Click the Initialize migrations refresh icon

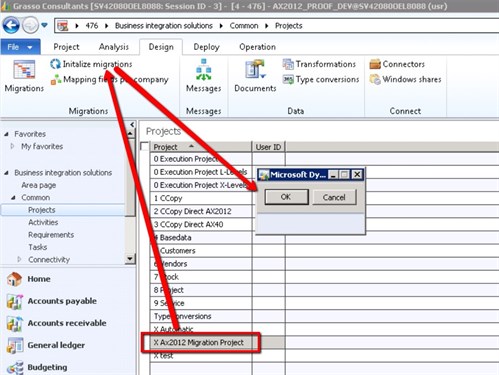55,64
